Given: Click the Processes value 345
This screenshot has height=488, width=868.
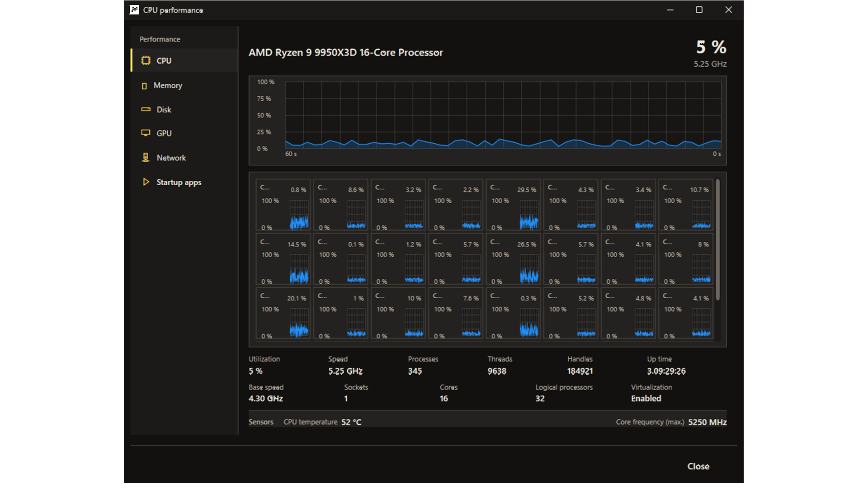Looking at the screenshot, I should [415, 371].
